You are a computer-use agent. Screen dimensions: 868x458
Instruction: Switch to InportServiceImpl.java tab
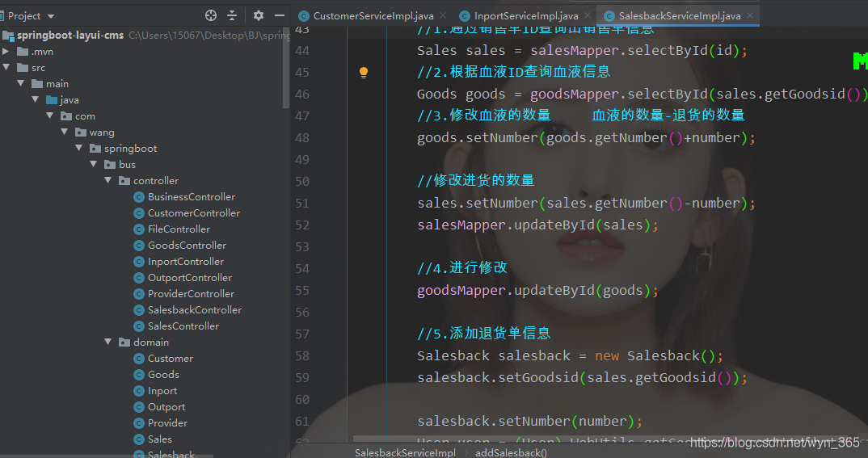525,15
